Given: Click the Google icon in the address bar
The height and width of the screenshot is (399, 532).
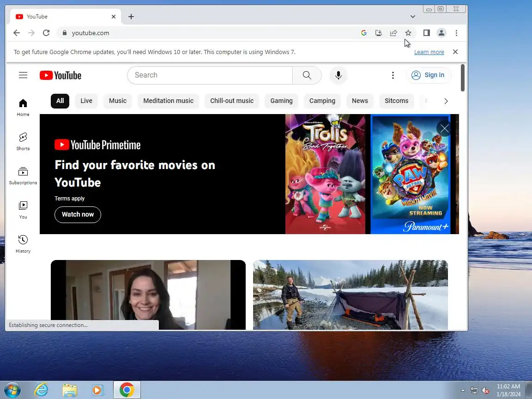Looking at the screenshot, I should coord(364,33).
